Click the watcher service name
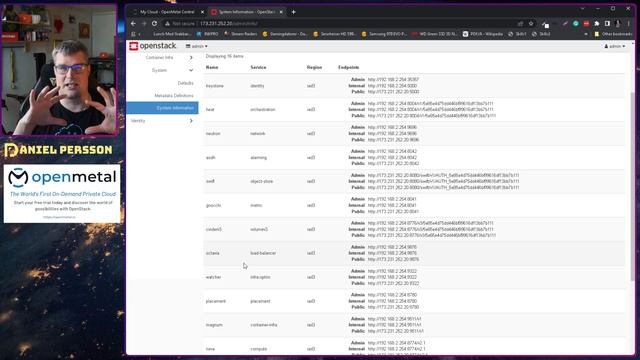This screenshot has width=640, height=360. click(213, 277)
